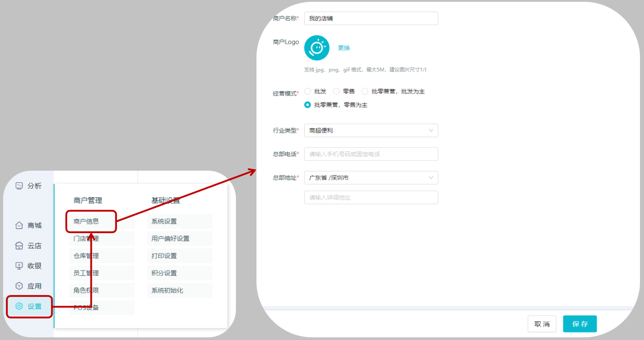Image resolution: width=644 pixels, height=340 pixels.
Task: Click the 设置 gear icon
Action: 19,306
